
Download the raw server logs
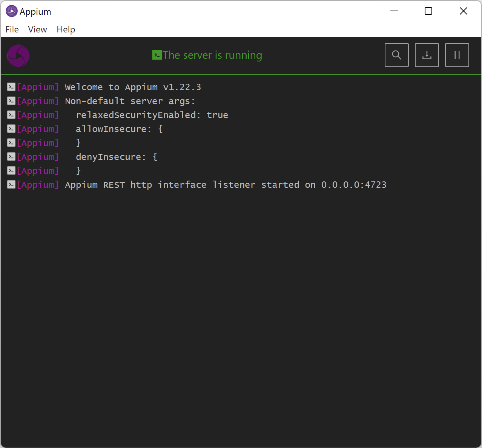(427, 55)
